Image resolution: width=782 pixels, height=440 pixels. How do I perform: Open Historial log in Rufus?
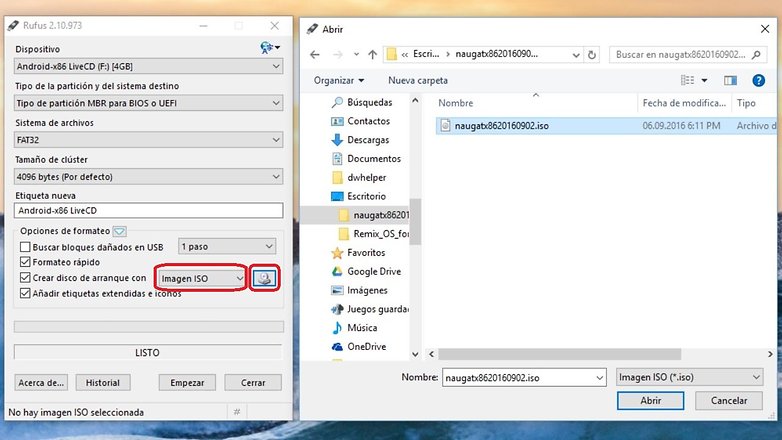point(103,383)
